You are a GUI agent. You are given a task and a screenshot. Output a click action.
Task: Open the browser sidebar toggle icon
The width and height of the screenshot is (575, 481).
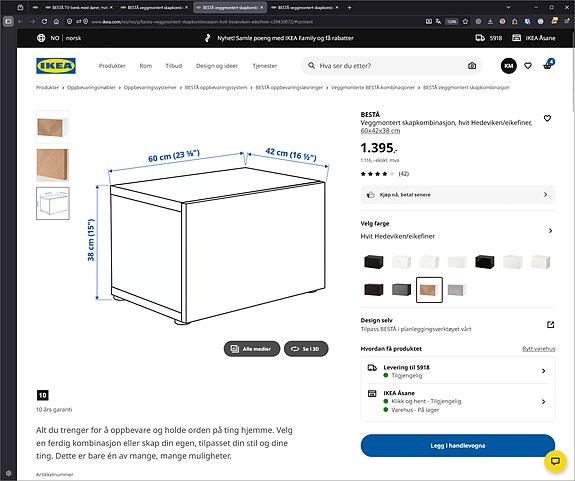pos(8,22)
